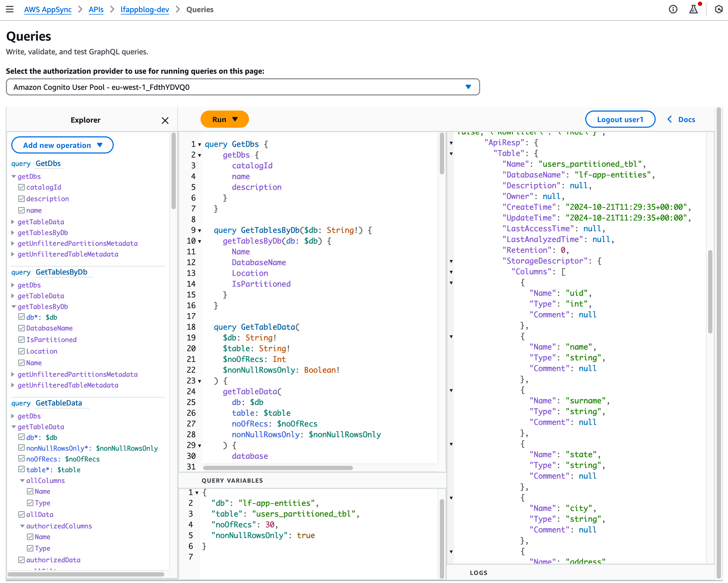Navigate to APIs via the breadcrumb
The width and height of the screenshot is (728, 583).
(96, 9)
